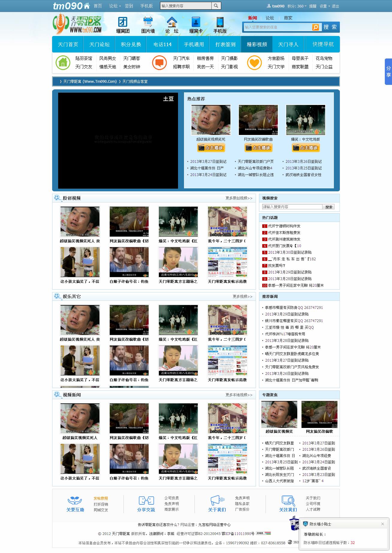392x553 pixels.
Task: Click the 分享交流 faces icon
Action: click(x=146, y=500)
